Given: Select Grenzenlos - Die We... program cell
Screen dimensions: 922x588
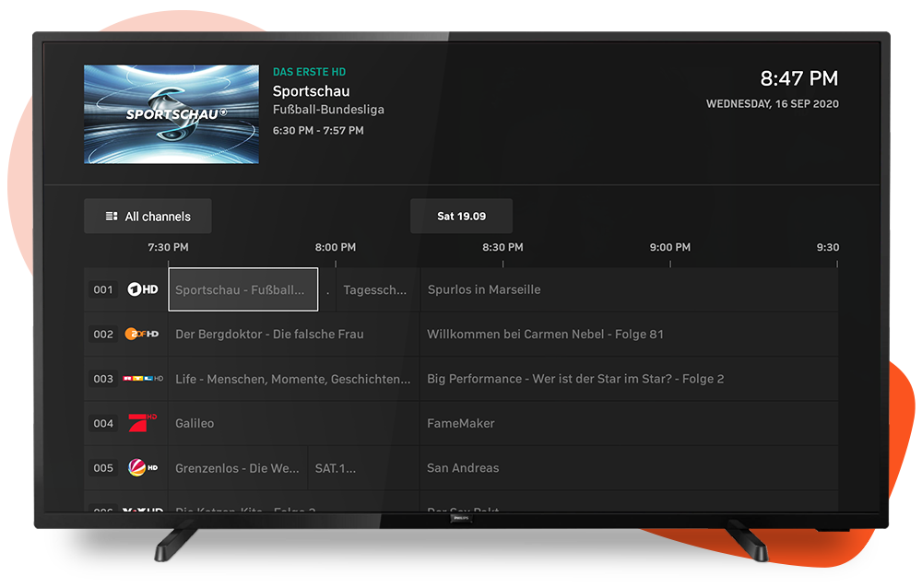Looking at the screenshot, I should (x=238, y=468).
